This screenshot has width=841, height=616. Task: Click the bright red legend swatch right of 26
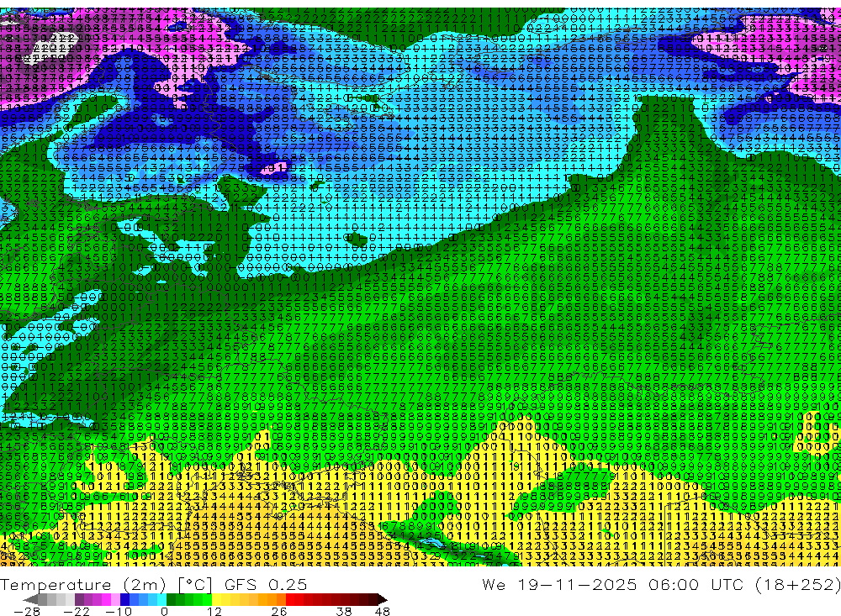pyautogui.click(x=290, y=599)
